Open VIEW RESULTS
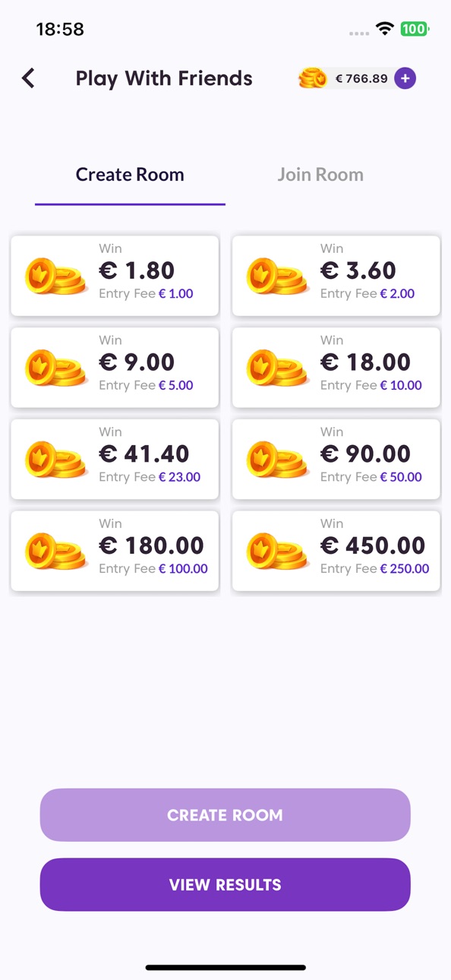The image size is (451, 980). 225,885
